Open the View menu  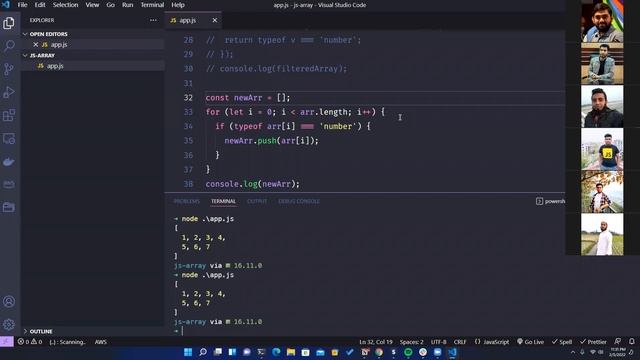[92, 5]
